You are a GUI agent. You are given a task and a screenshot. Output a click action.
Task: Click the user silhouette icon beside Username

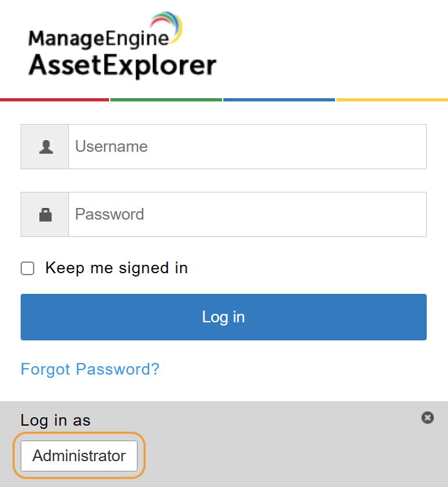45,147
